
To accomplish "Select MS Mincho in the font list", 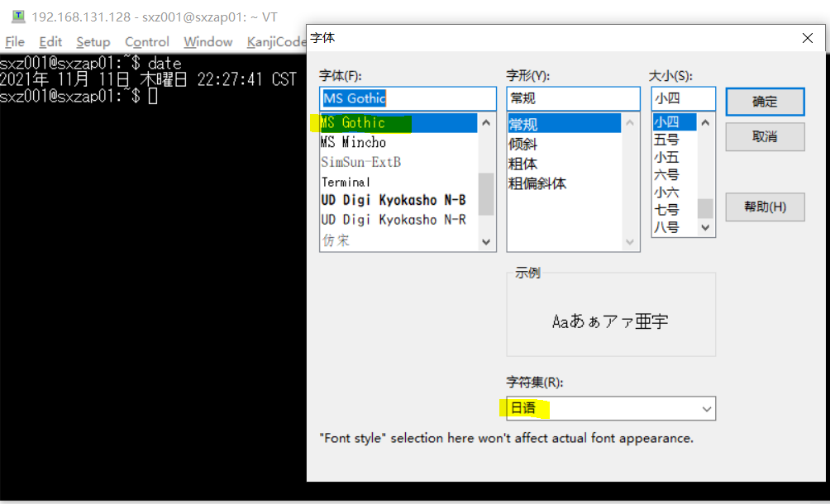I will click(x=398, y=142).
